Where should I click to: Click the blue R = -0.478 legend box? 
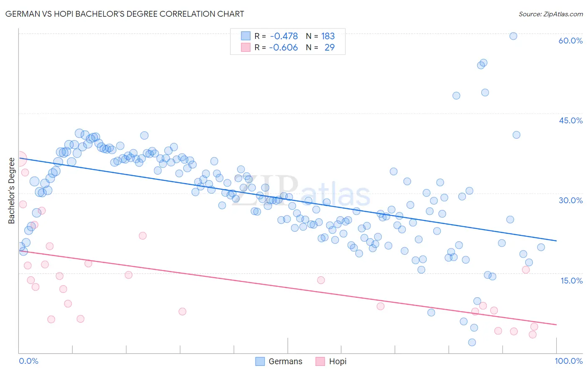pyautogui.click(x=245, y=36)
